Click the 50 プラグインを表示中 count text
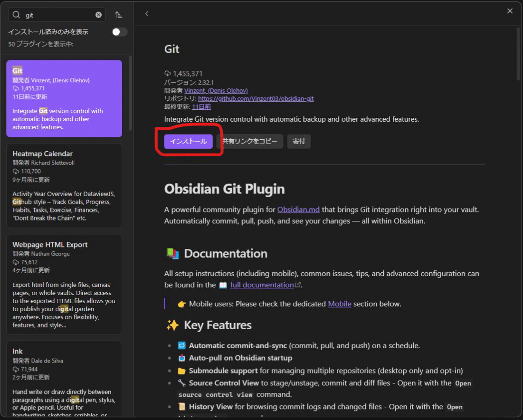The height and width of the screenshot is (420, 523). click(x=41, y=44)
